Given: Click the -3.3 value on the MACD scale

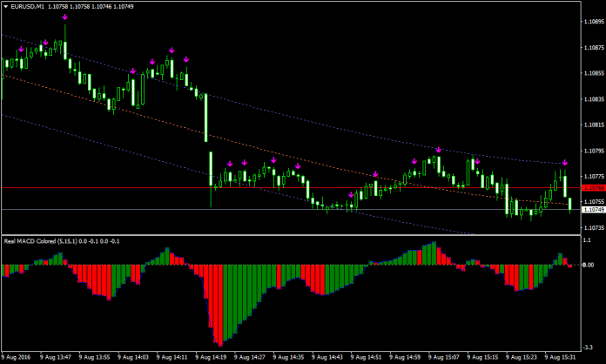Looking at the screenshot, I should tap(589, 347).
